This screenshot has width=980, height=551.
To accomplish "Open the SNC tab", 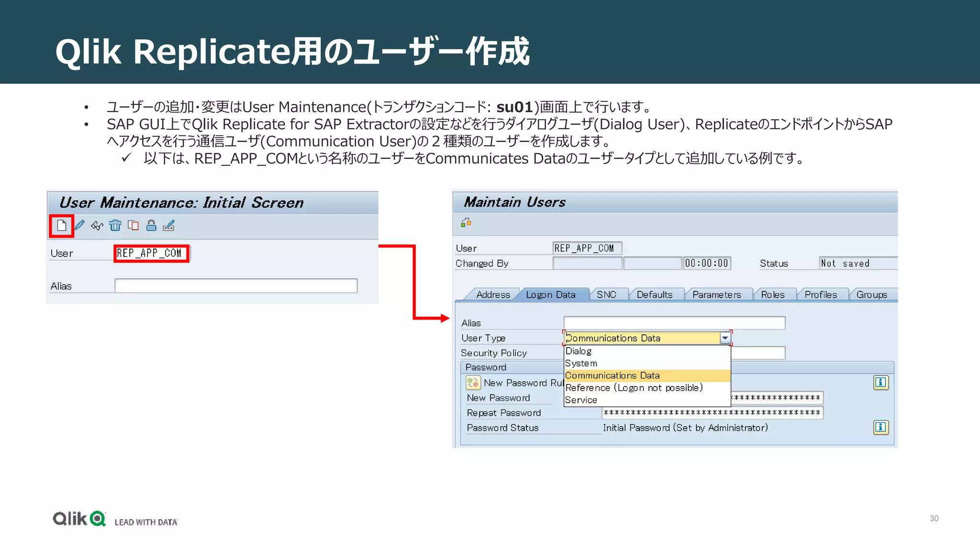I will [x=606, y=295].
